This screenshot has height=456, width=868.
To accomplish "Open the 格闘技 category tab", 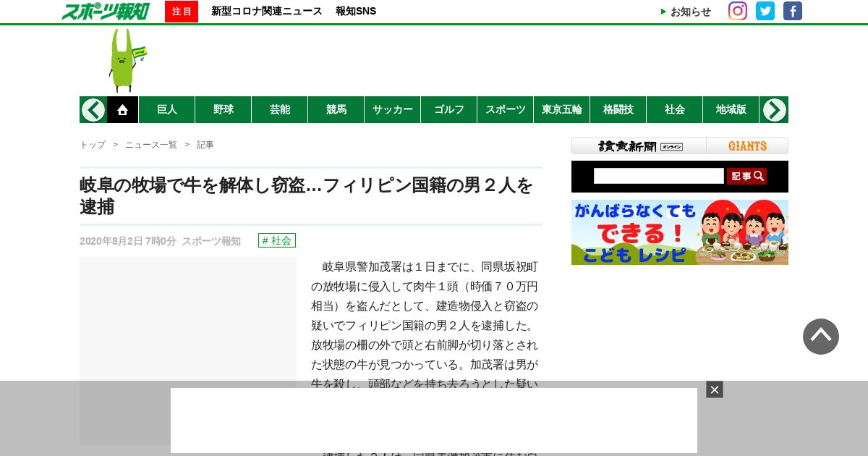I will (618, 110).
